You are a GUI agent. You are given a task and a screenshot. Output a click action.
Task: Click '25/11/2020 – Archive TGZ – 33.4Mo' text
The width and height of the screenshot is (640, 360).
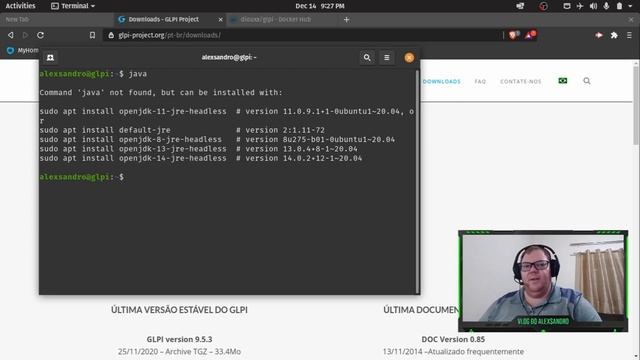179,351
